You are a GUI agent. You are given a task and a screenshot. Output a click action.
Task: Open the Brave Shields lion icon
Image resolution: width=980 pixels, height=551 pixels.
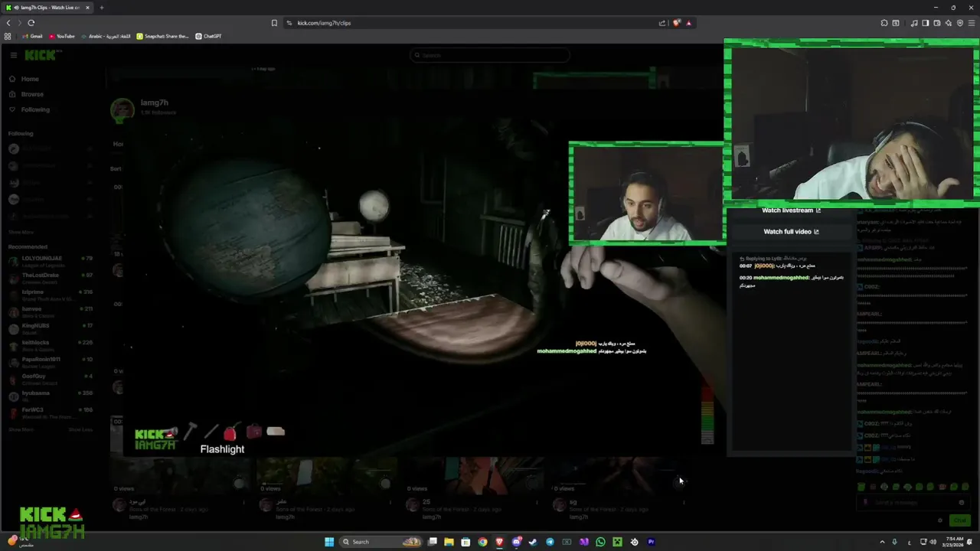(676, 23)
